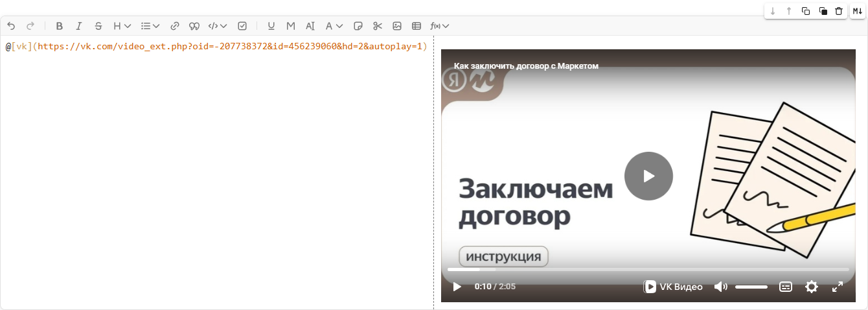
Task: Apply underline formatting
Action: [271, 26]
